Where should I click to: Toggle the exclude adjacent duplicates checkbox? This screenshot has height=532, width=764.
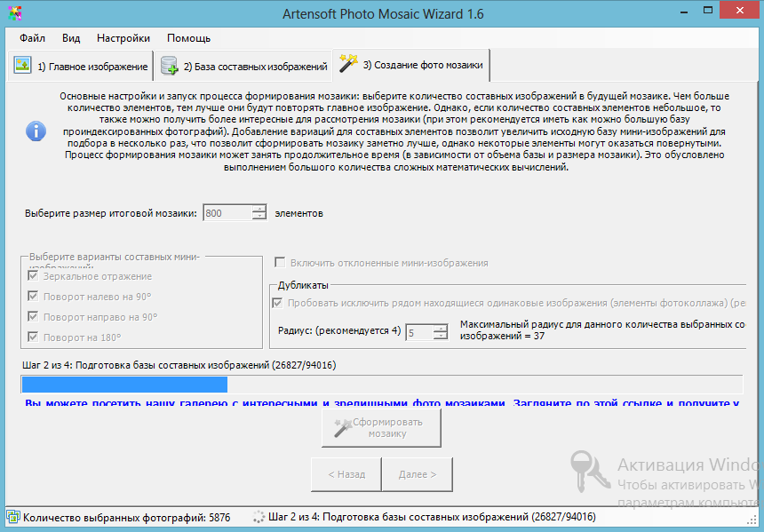278,303
